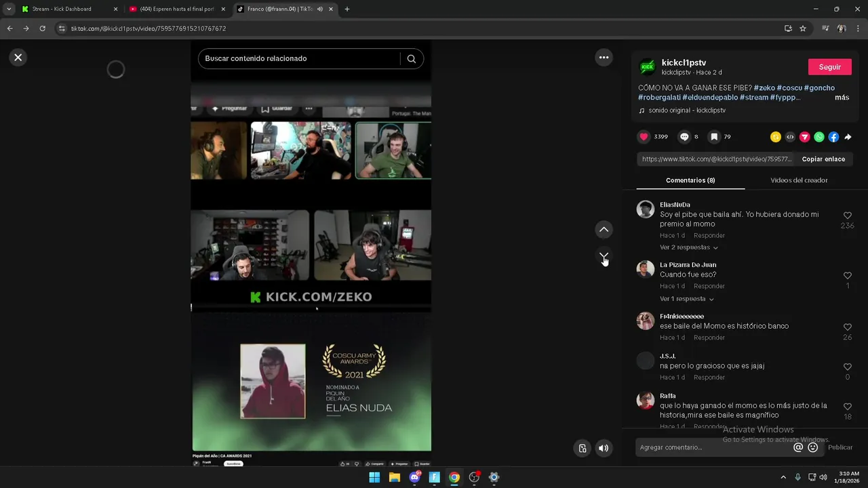Image resolution: width=868 pixels, height=488 pixels.
Task: Open the Chrome profile avatar
Action: tap(842, 28)
